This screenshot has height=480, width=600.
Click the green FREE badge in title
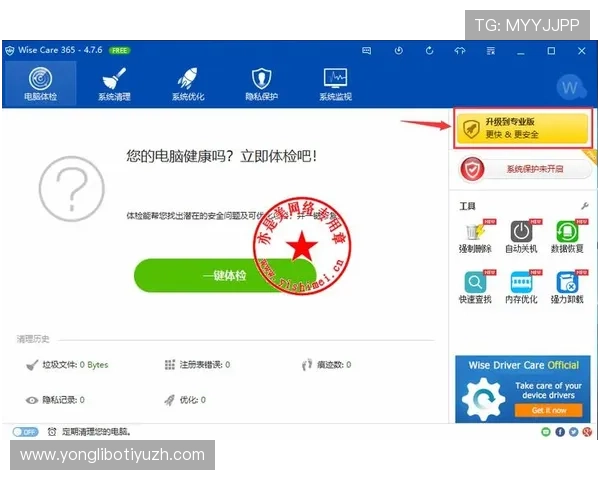pos(119,51)
